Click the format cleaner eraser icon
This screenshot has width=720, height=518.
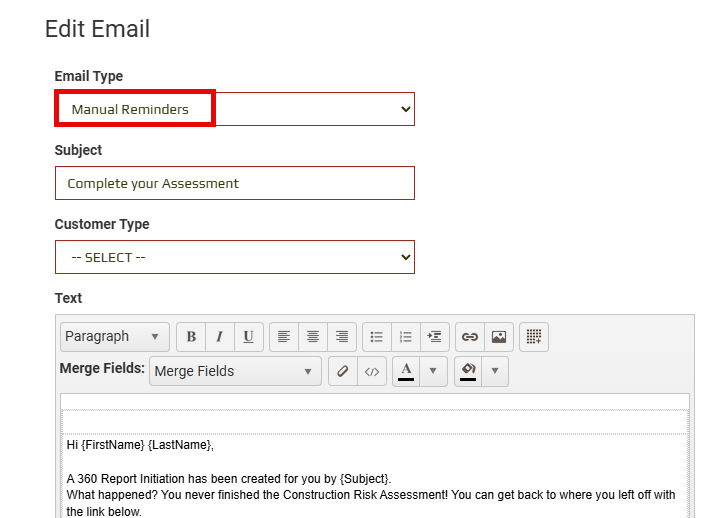point(343,371)
